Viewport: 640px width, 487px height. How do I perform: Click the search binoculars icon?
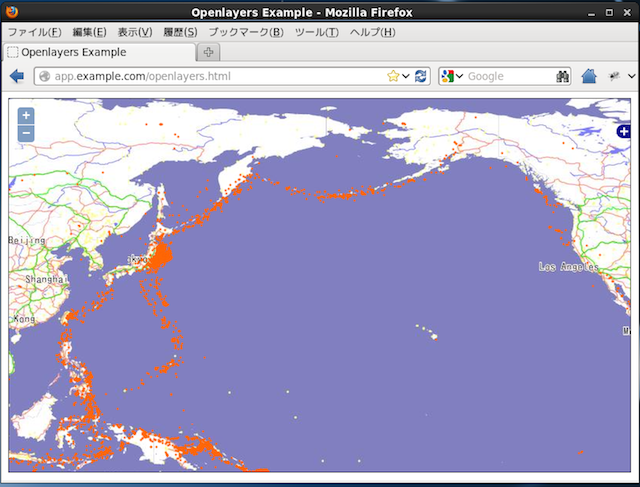click(562, 76)
